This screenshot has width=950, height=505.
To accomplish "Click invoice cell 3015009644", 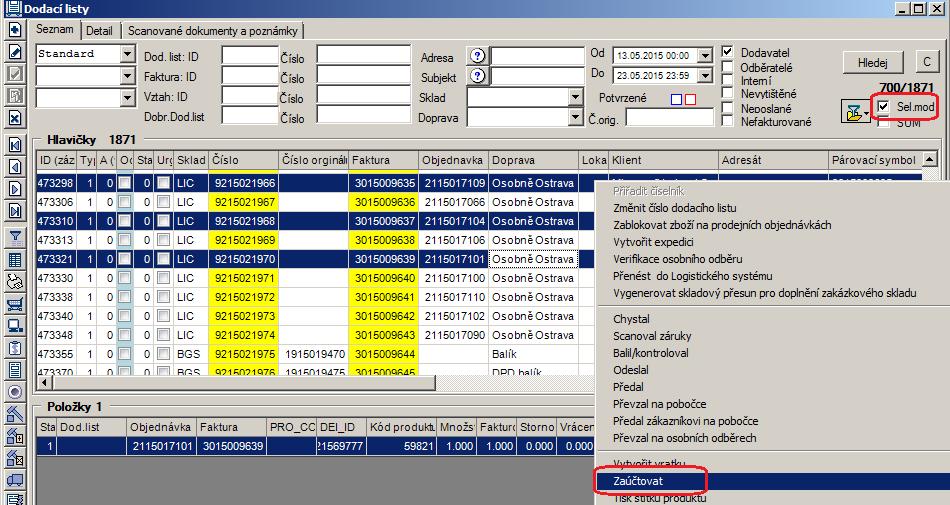I will tap(384, 354).
